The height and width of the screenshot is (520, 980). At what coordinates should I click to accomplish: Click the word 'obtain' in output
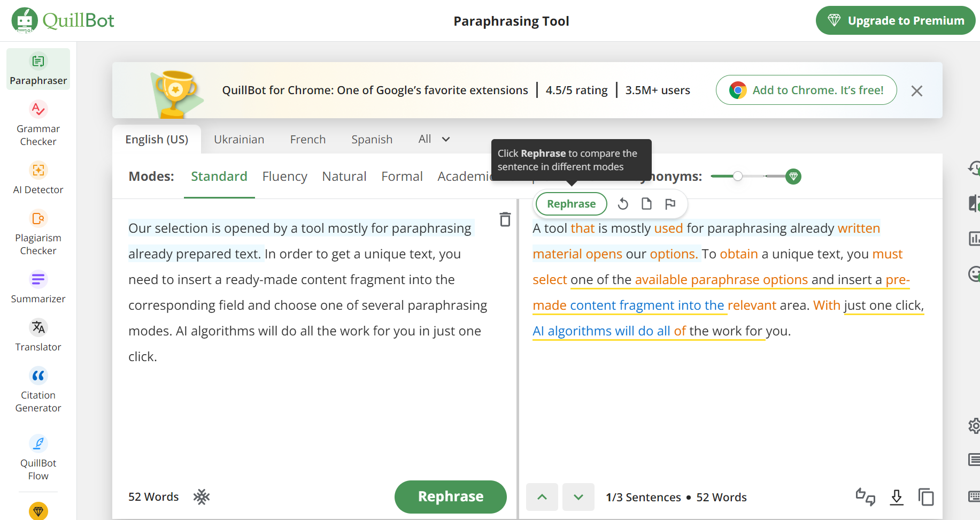click(x=739, y=254)
